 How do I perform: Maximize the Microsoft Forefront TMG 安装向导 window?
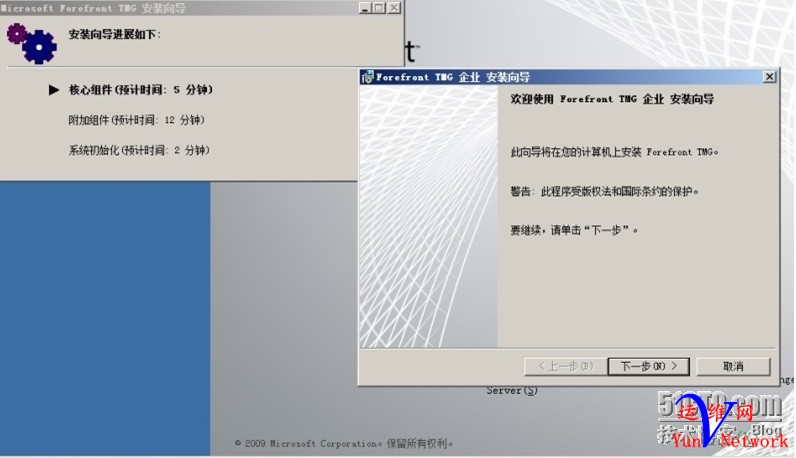[379, 8]
